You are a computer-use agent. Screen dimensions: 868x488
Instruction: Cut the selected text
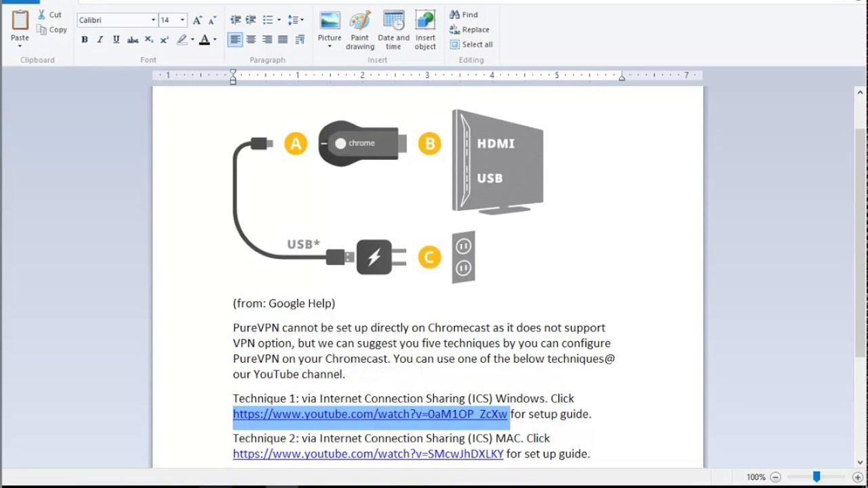50,14
